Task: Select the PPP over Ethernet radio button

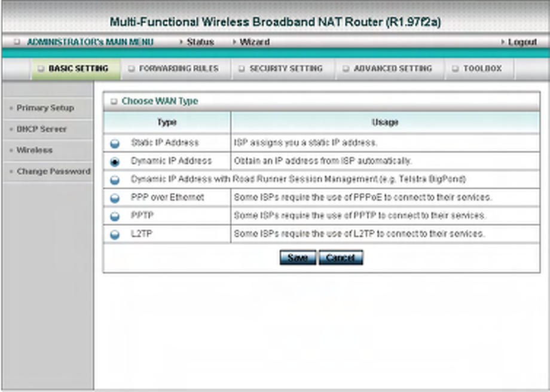Action: click(x=115, y=198)
